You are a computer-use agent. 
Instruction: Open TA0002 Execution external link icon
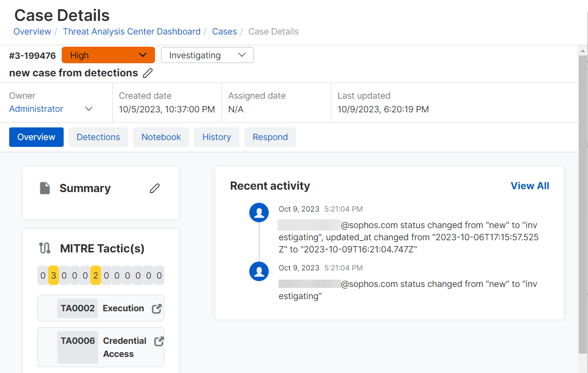156,309
